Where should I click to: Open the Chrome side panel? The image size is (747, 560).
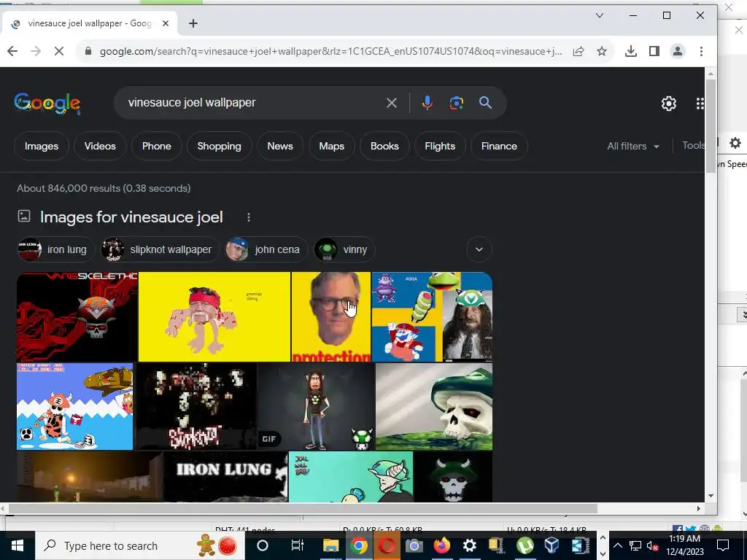tap(654, 51)
